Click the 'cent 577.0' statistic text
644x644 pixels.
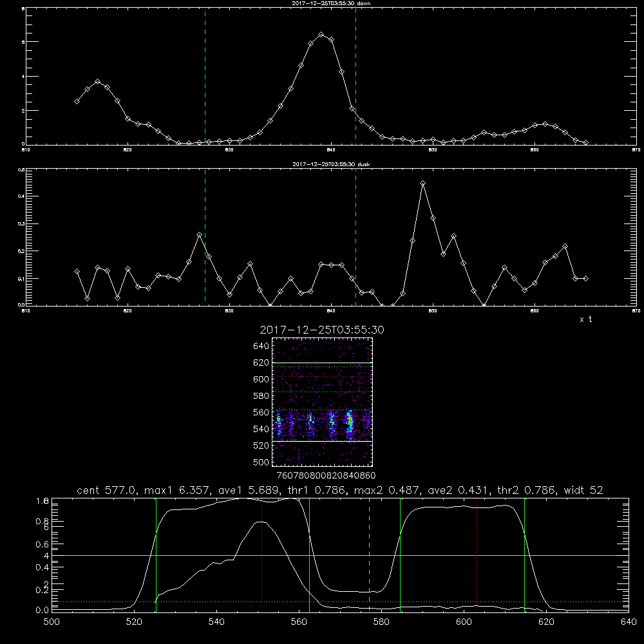click(x=107, y=490)
